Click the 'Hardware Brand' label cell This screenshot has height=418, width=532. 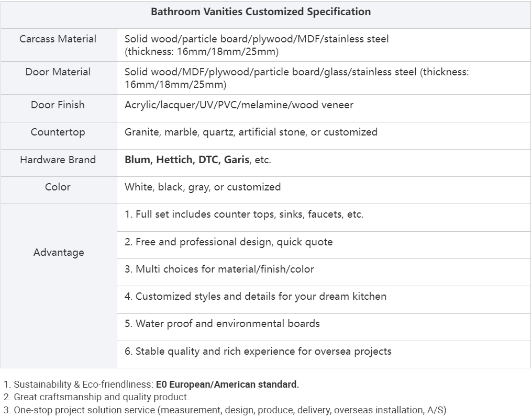[58, 160]
